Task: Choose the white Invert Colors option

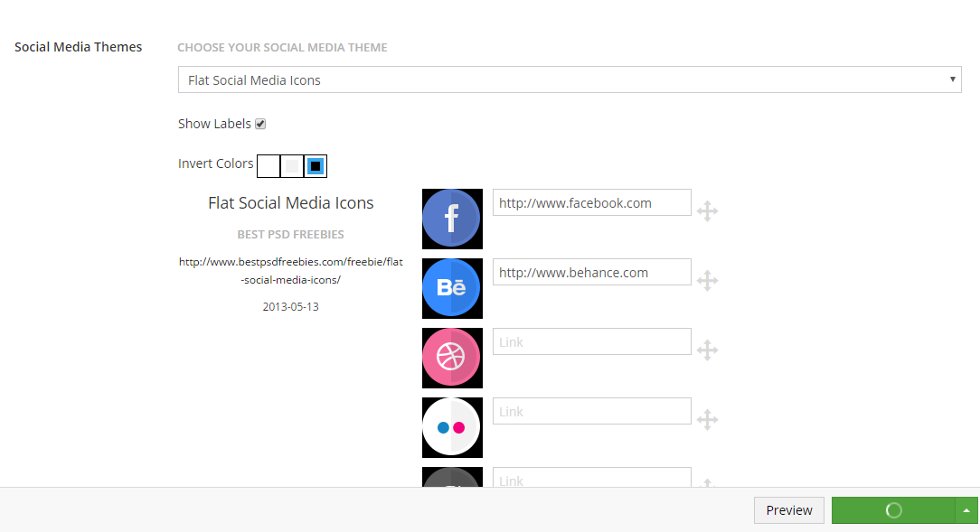Action: [x=269, y=166]
